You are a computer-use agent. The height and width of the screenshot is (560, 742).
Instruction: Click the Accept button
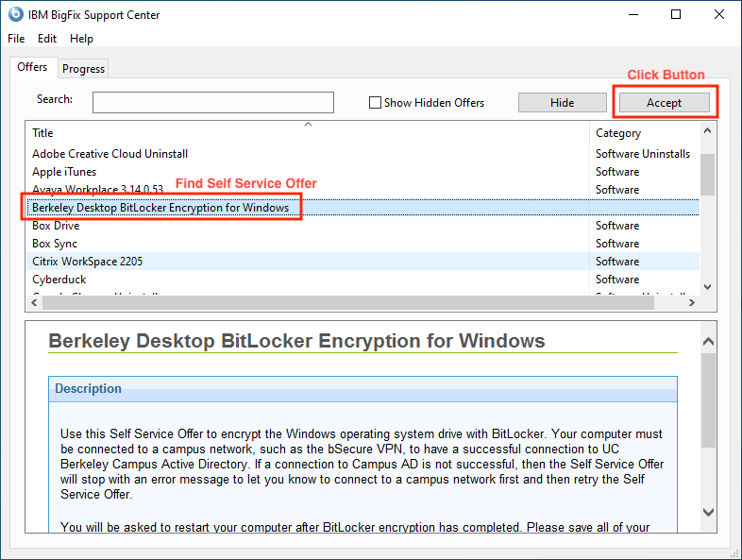(x=664, y=103)
